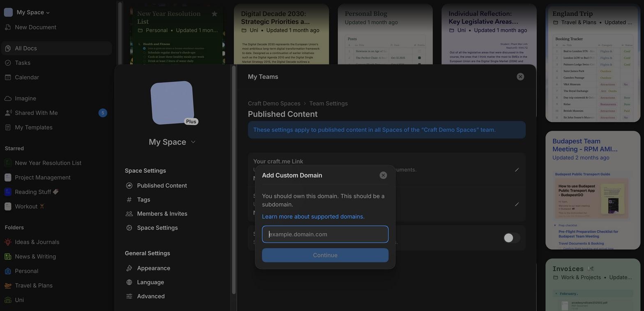Click the Imagine cloud icon
644x311 pixels.
8,98
